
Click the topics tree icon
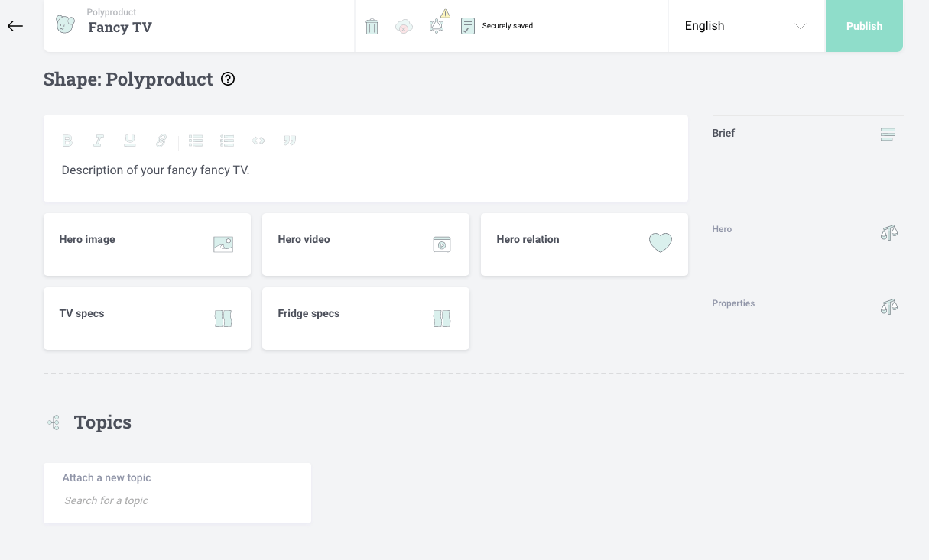54,422
